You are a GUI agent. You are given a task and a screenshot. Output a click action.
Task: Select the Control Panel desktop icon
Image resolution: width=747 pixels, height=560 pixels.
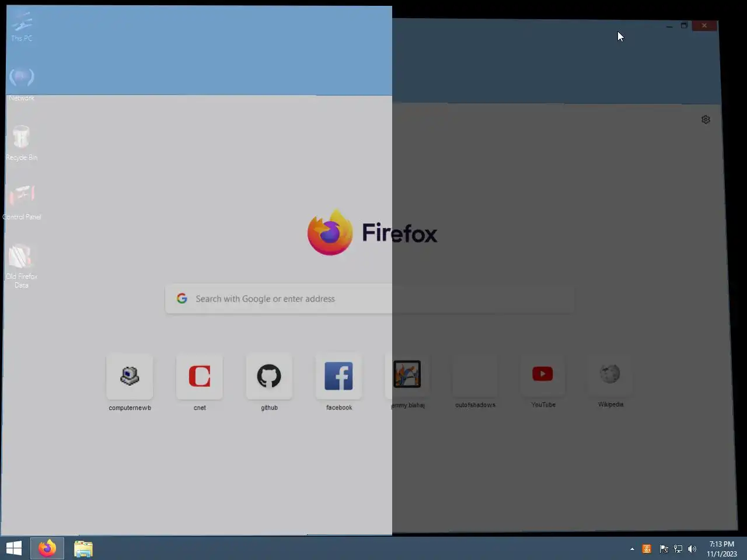point(22,202)
